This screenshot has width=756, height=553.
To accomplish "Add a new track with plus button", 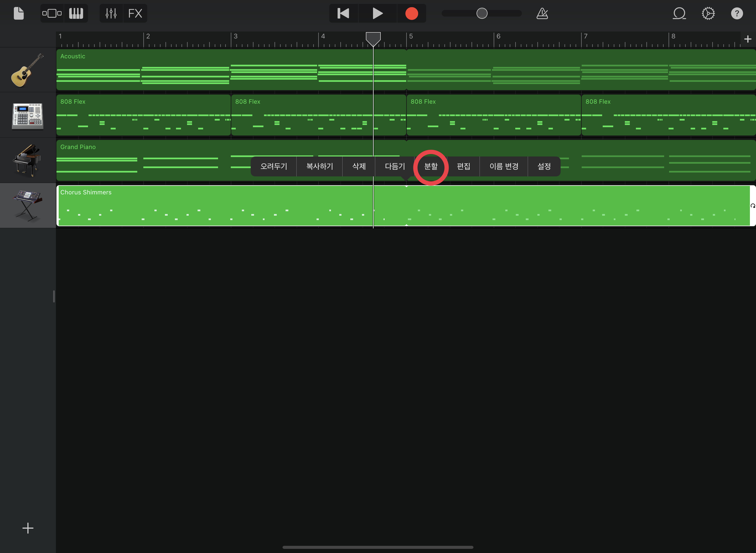I will tap(28, 528).
